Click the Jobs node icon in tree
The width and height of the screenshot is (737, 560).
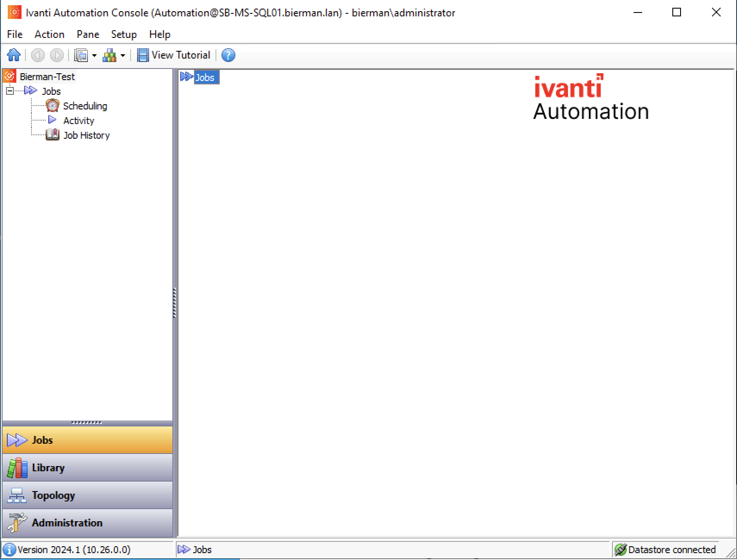click(x=31, y=90)
